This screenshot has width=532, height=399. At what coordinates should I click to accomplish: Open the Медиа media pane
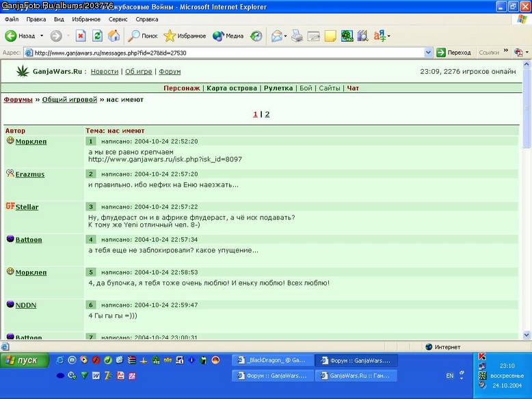click(x=228, y=36)
